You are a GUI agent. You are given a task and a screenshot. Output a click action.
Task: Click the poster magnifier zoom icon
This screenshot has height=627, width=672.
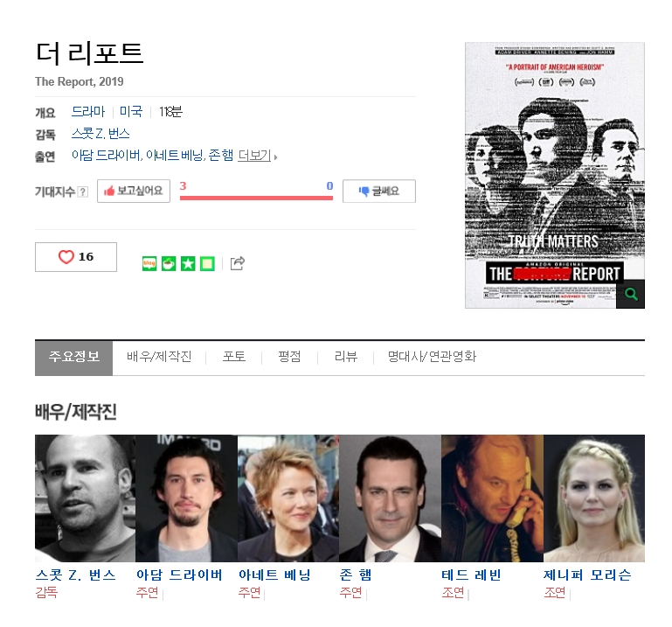point(630,294)
